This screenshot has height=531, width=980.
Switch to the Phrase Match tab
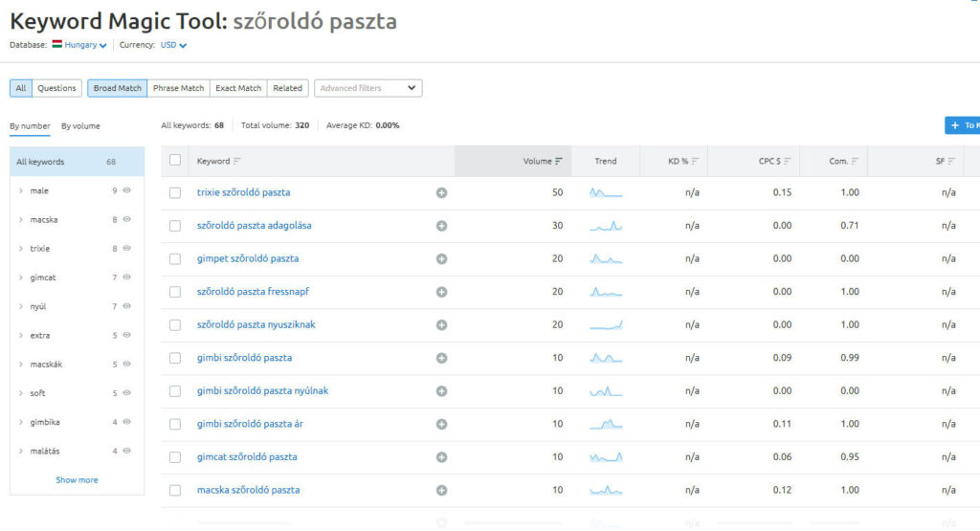click(178, 88)
